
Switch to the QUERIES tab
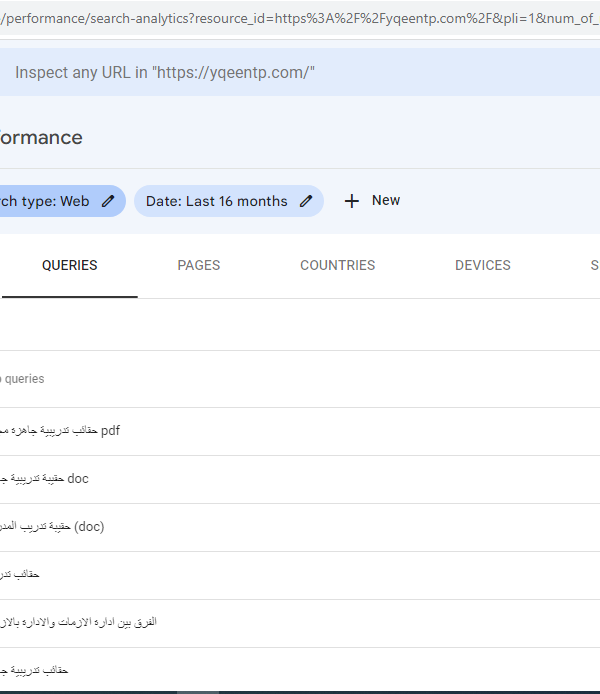coord(69,266)
